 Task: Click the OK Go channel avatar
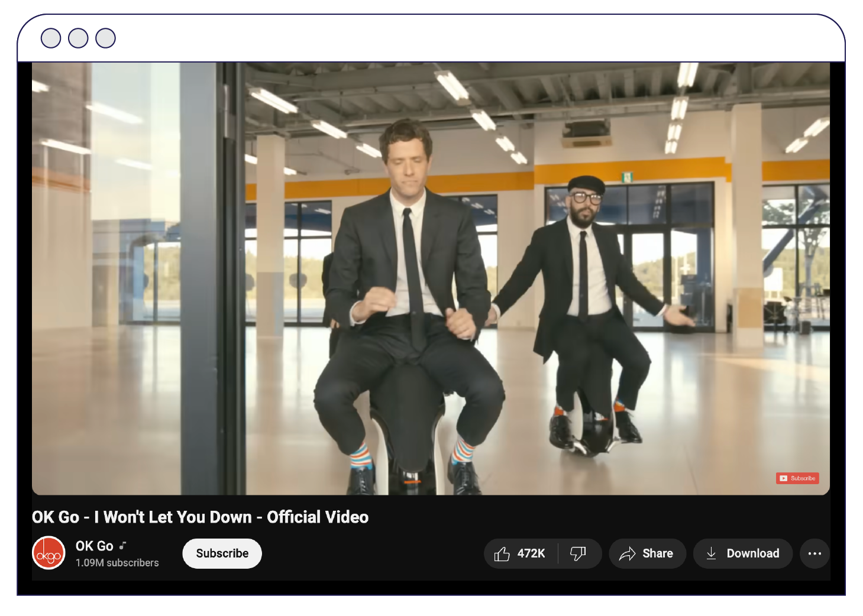point(49,553)
